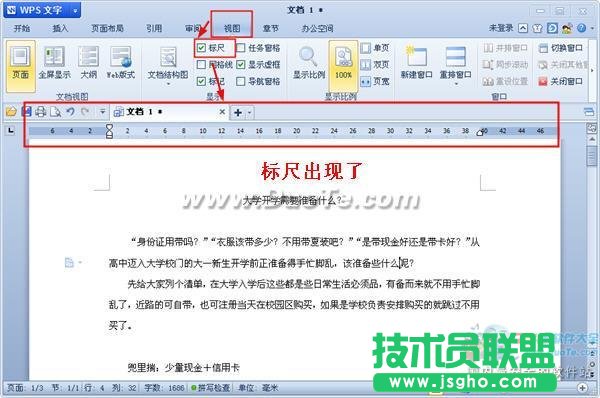Viewport: 600px width, 398px height.
Task: Open the 引用 ribbon tab
Action: pos(154,28)
